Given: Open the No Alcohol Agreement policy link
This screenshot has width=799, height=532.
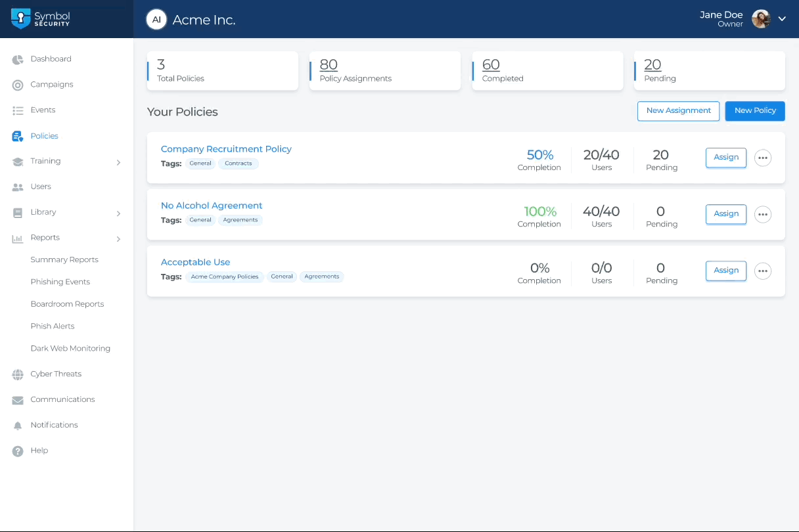Looking at the screenshot, I should (212, 206).
